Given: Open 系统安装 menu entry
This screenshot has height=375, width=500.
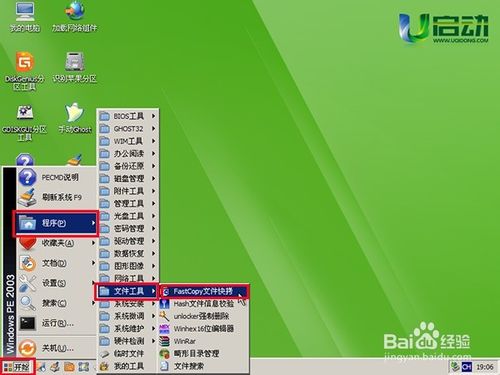Looking at the screenshot, I should [x=128, y=304].
